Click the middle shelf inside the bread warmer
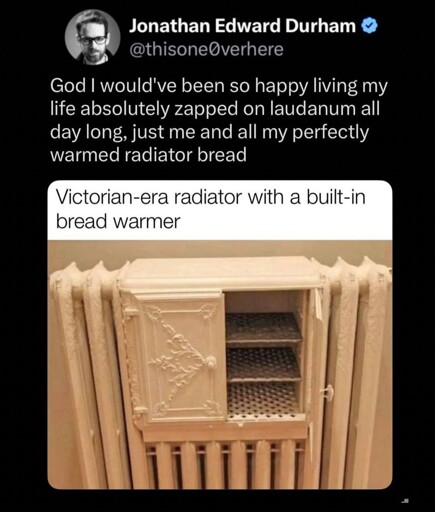Screen dimensions: 435x512 pos(263,363)
